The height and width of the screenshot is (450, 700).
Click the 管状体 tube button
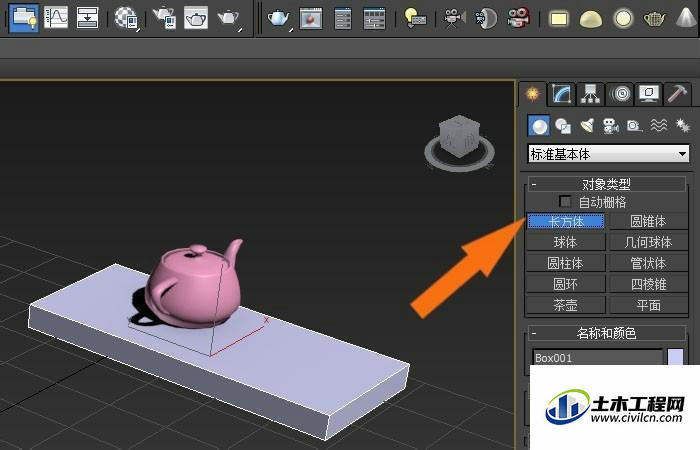click(x=648, y=263)
